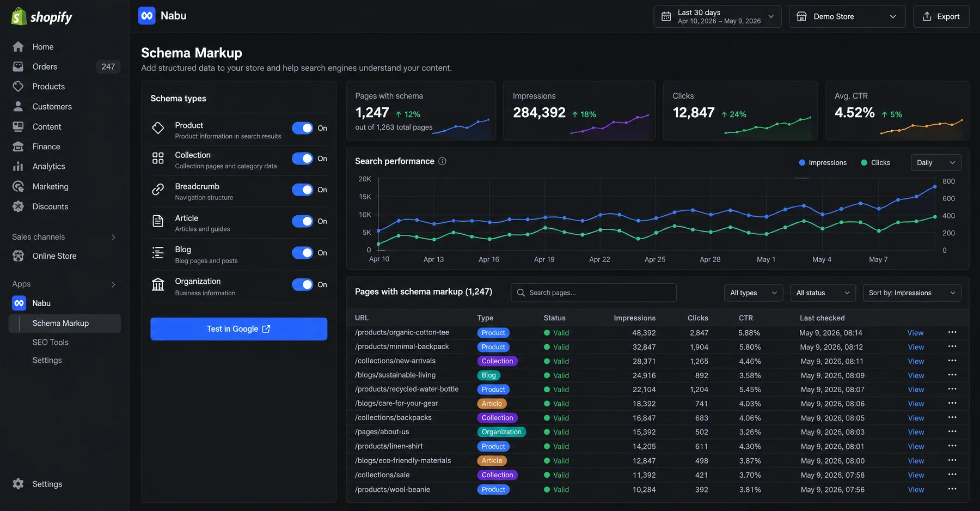Open the All types filter
980x511 pixels.
click(x=754, y=293)
